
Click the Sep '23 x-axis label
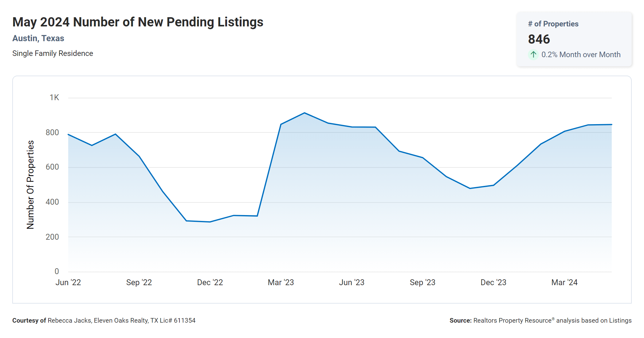(x=422, y=282)
